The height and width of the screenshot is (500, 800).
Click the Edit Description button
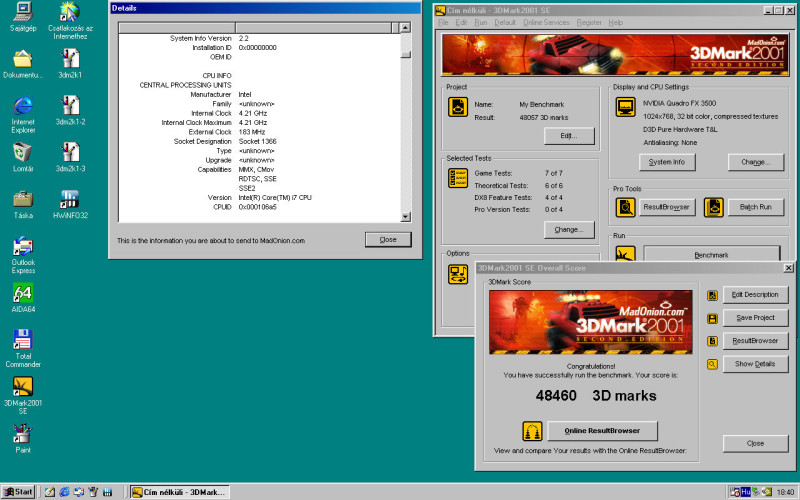click(755, 295)
